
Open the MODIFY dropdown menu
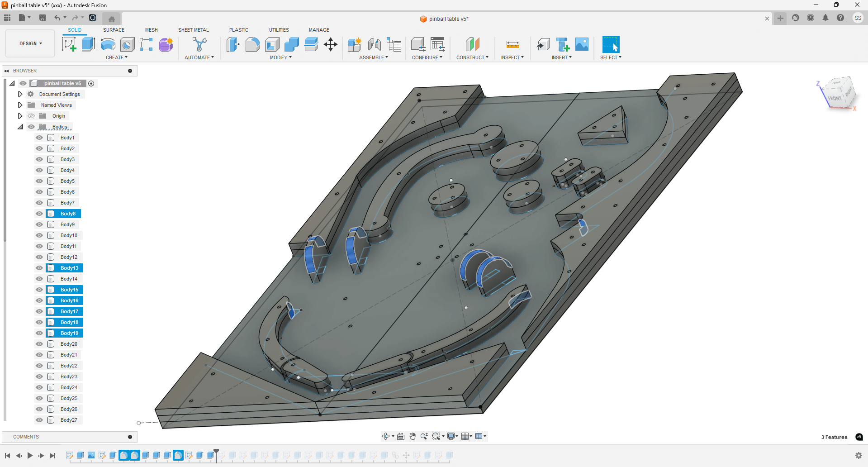(281, 57)
